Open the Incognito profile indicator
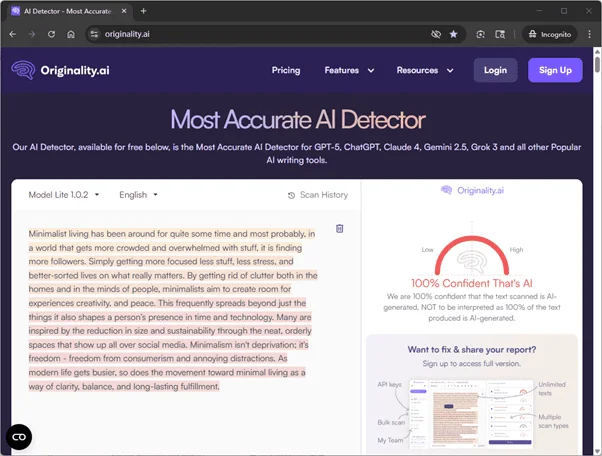Screen dimensions: 602x456 tap(549, 34)
